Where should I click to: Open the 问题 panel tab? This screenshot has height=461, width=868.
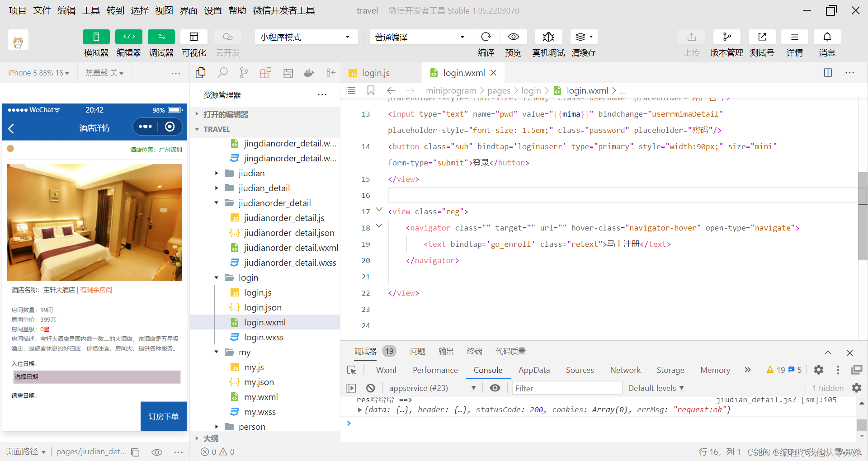pos(418,351)
